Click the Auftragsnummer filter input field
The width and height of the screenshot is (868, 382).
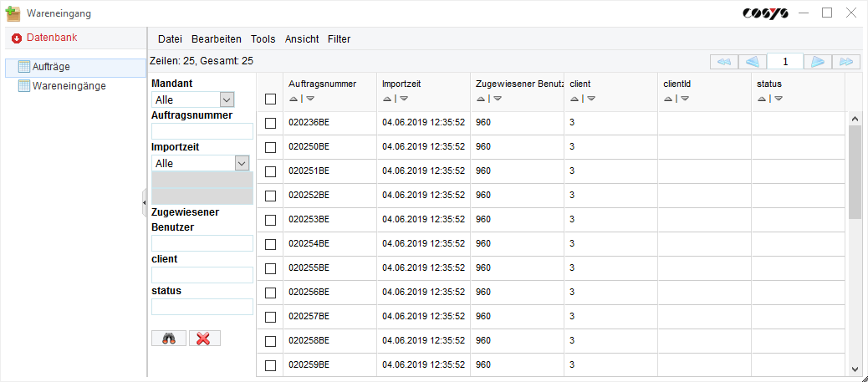coord(202,131)
